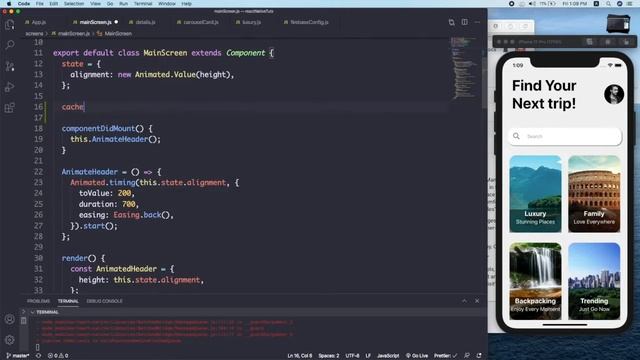Click the volume icon in macOS menu bar
640x360 pixels.
pos(532,4)
